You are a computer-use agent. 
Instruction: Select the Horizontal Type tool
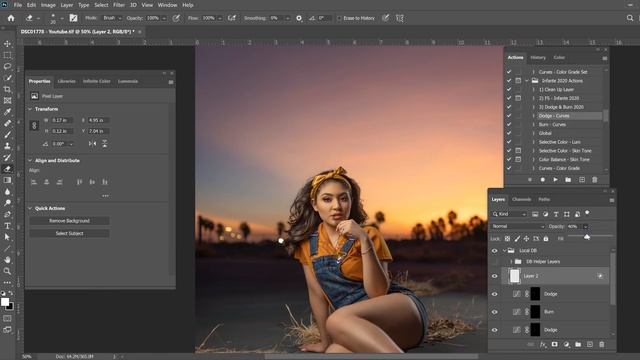pos(7,226)
